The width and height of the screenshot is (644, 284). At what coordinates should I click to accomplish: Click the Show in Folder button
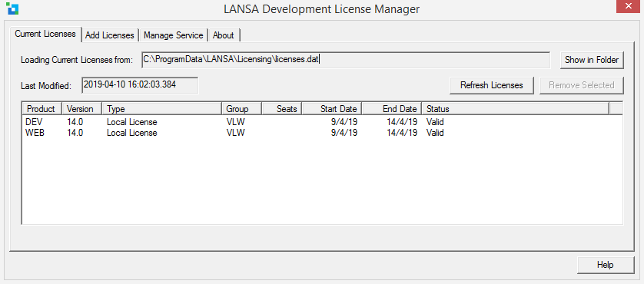592,60
